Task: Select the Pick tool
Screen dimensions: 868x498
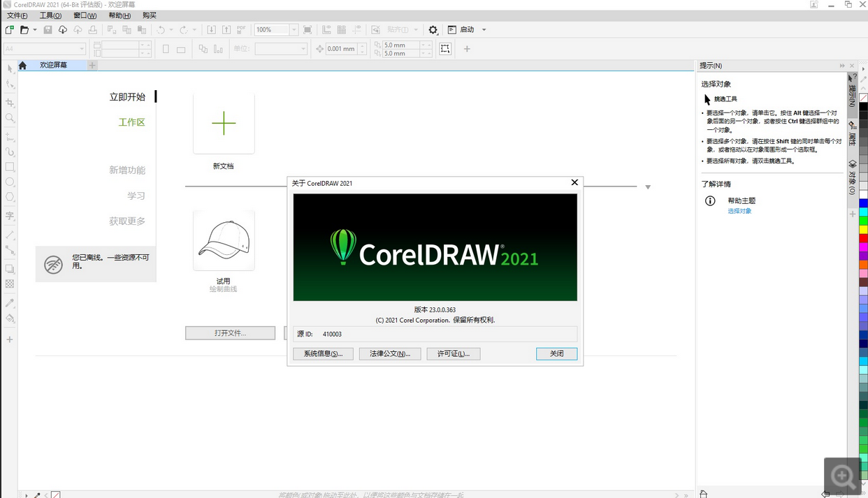Action: point(10,68)
